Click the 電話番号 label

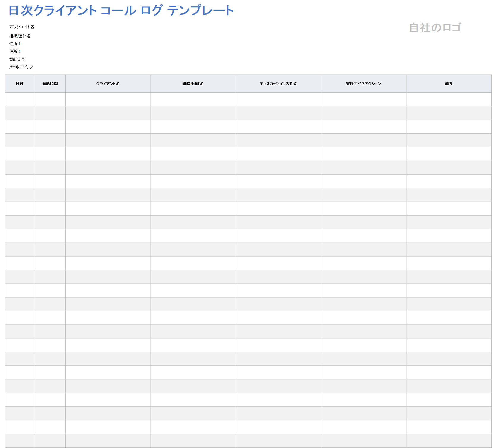pos(17,59)
